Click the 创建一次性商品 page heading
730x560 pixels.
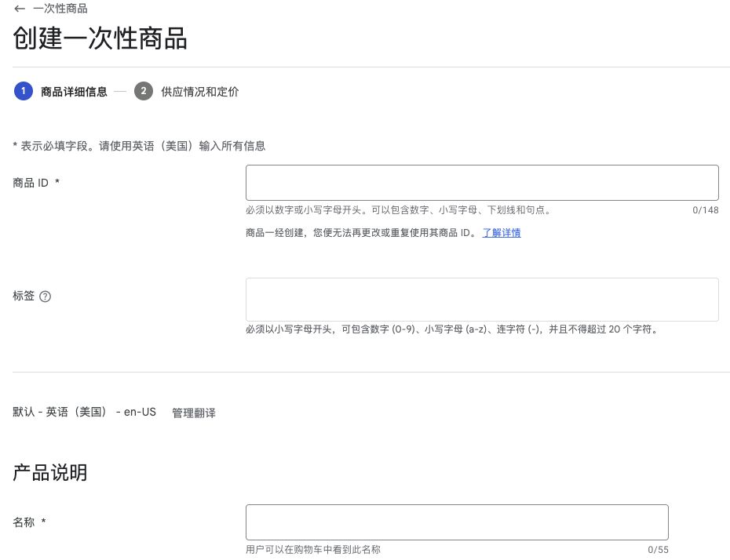100,38
